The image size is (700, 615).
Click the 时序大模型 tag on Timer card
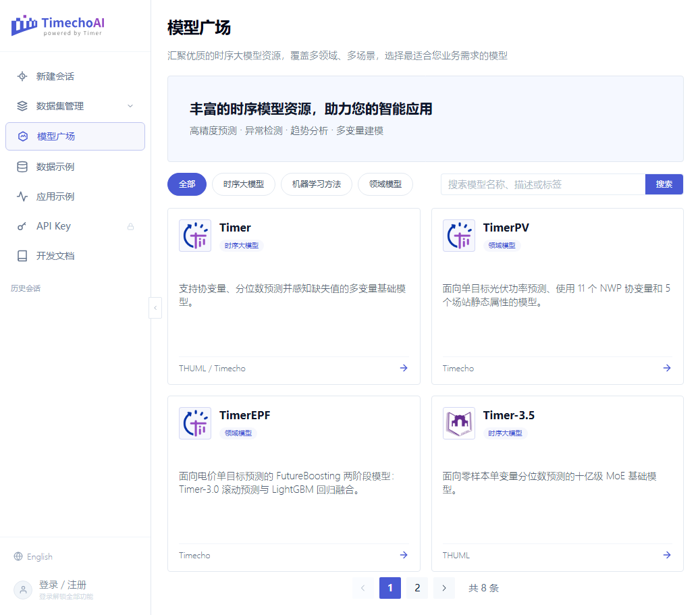(x=242, y=246)
